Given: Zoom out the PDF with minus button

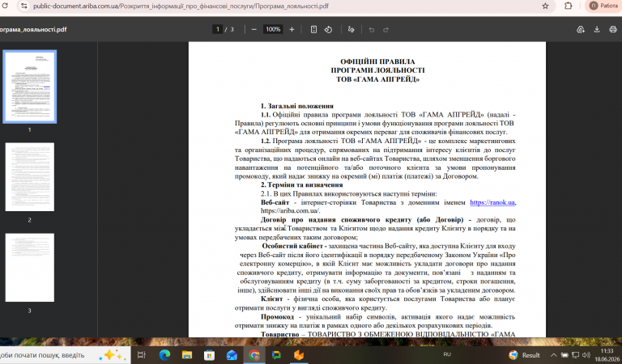Looking at the screenshot, I should point(253,29).
